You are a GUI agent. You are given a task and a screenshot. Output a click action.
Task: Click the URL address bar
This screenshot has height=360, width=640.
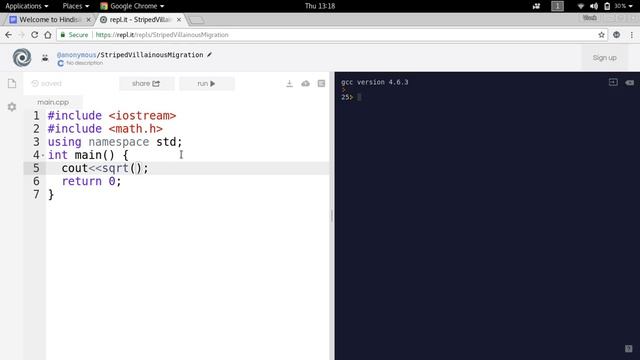click(331, 35)
